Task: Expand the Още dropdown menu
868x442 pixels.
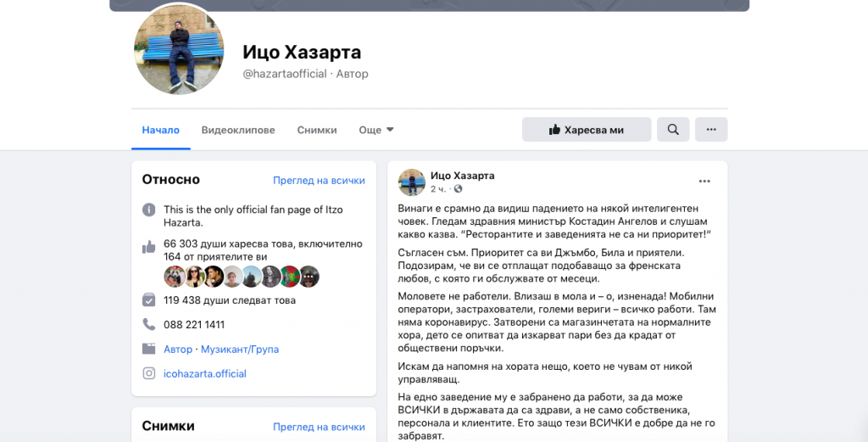Action: click(x=376, y=130)
